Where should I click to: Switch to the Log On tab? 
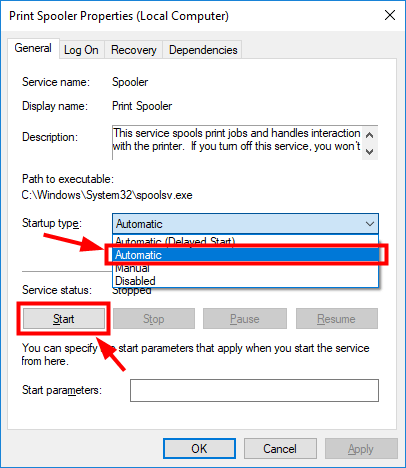pos(81,50)
